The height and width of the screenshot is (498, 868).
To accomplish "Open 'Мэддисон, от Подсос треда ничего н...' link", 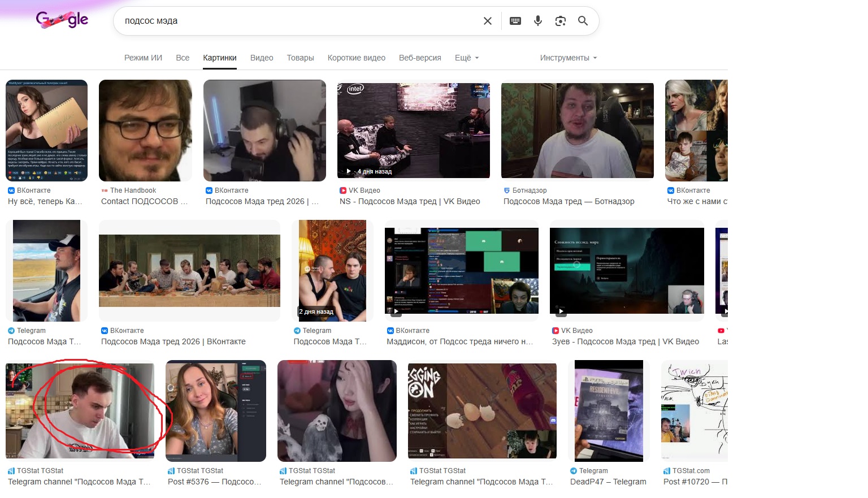I will coord(460,341).
